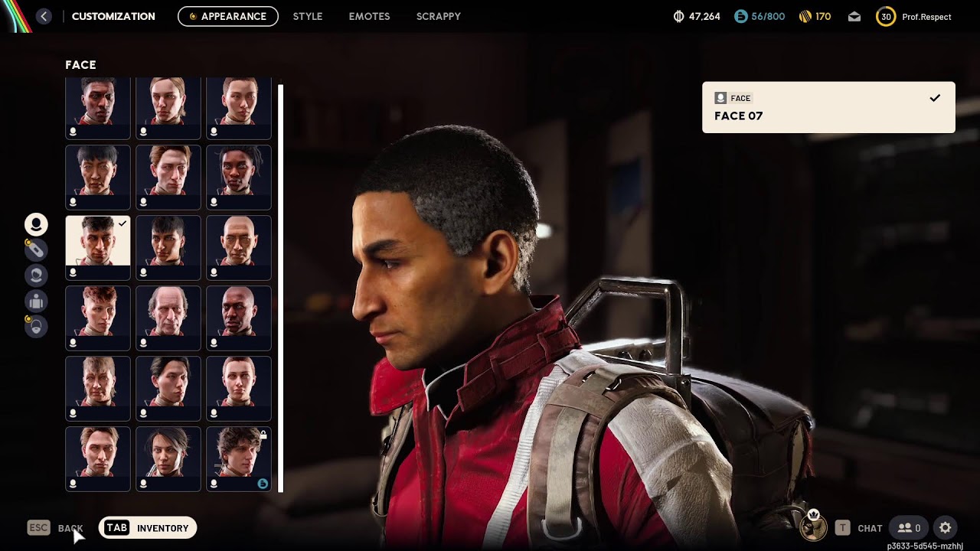This screenshot has width=980, height=551.
Task: Select the brown-haired pale face in second row
Action: point(168,178)
